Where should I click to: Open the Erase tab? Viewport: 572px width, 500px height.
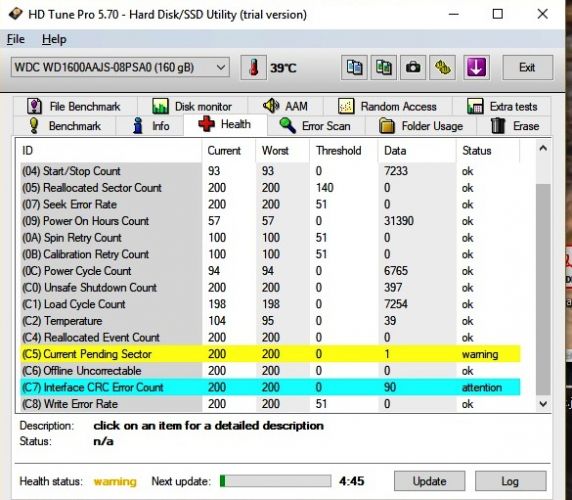[x=514, y=126]
